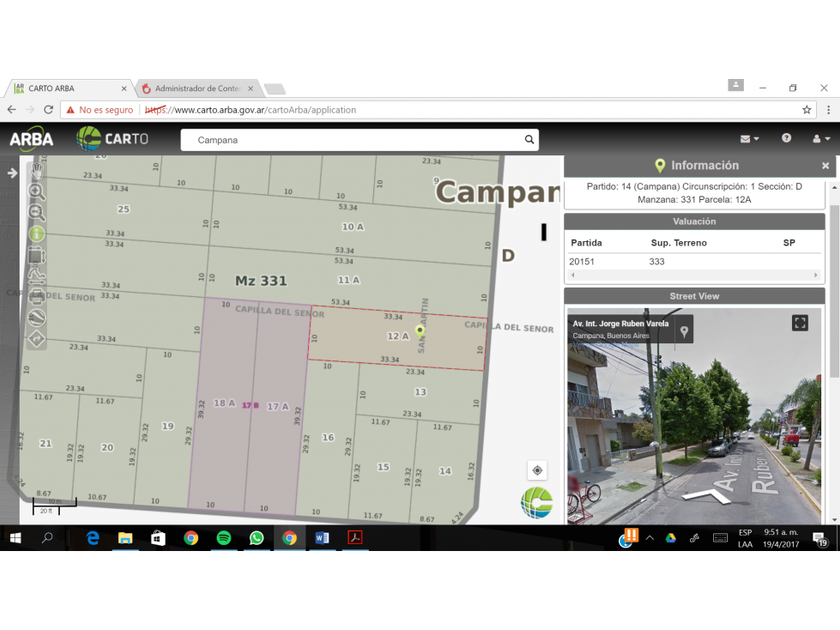Image resolution: width=840 pixels, height=630 pixels.
Task: Click the search magnifier button
Action: 529,140
